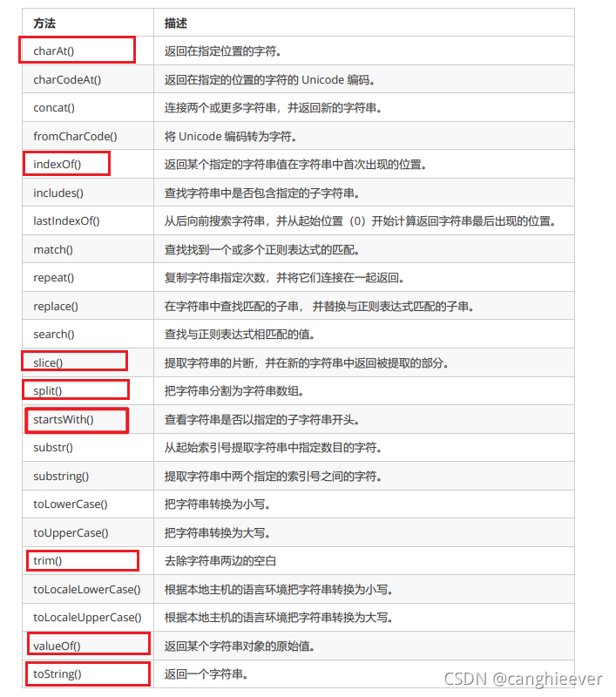Click description 把字符串分割为字符串数组
616x697 pixels.
(x=234, y=391)
